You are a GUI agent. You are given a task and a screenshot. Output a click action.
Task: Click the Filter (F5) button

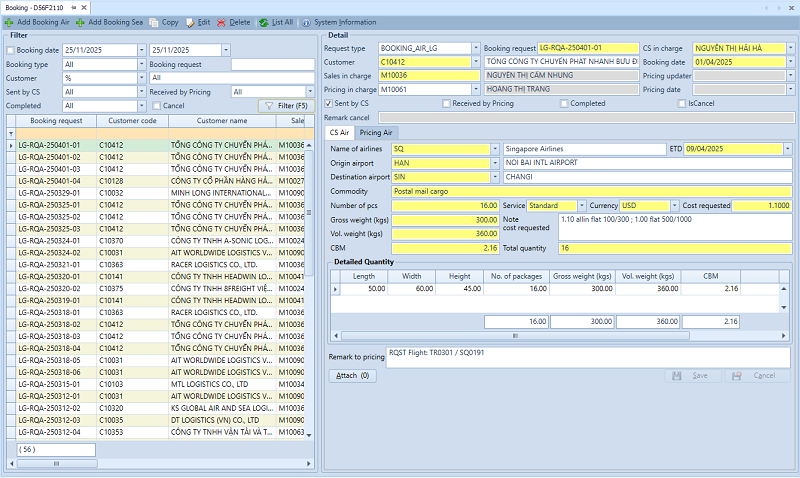click(x=286, y=106)
